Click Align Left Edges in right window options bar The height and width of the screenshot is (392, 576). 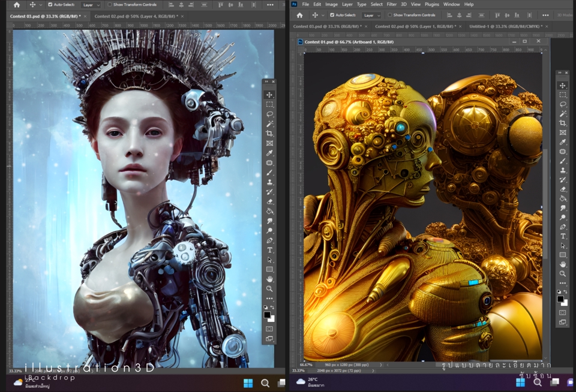449,15
